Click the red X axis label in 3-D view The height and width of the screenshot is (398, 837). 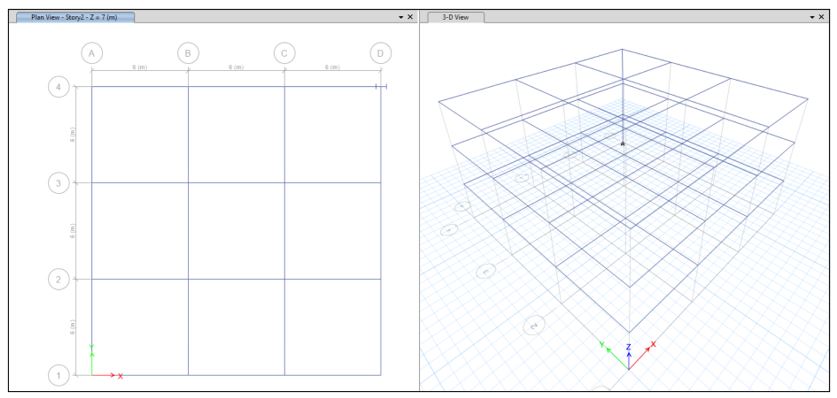pyautogui.click(x=653, y=344)
